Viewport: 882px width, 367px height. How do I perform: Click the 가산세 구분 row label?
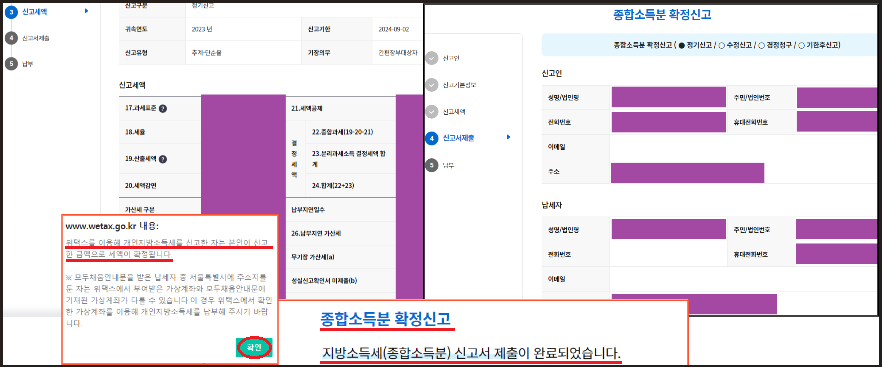pos(140,209)
